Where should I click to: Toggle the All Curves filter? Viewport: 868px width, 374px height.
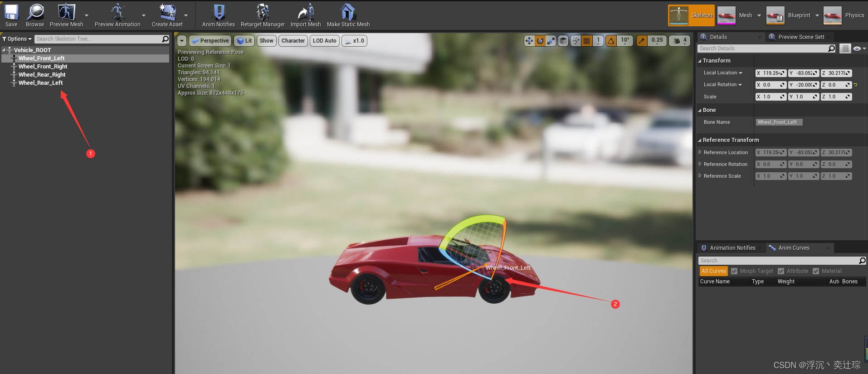(714, 271)
